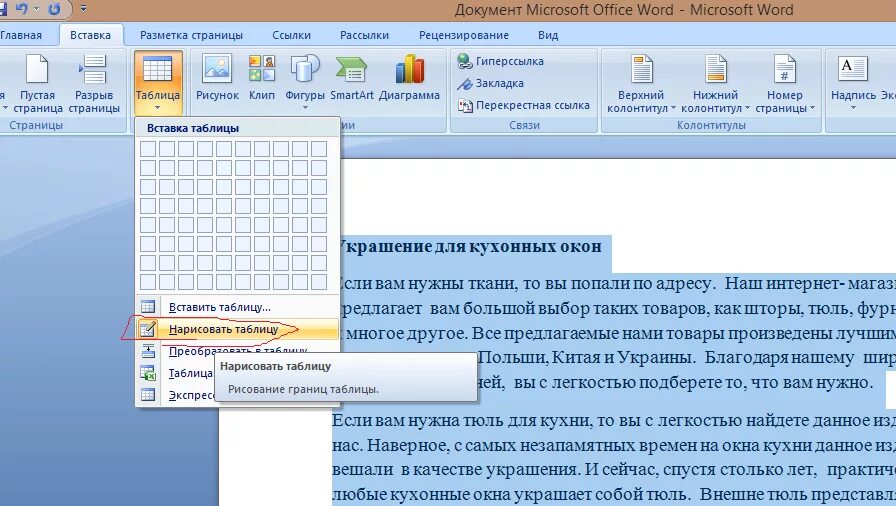
Task: Open Нижний колонтитул footer options
Action: coord(715,84)
